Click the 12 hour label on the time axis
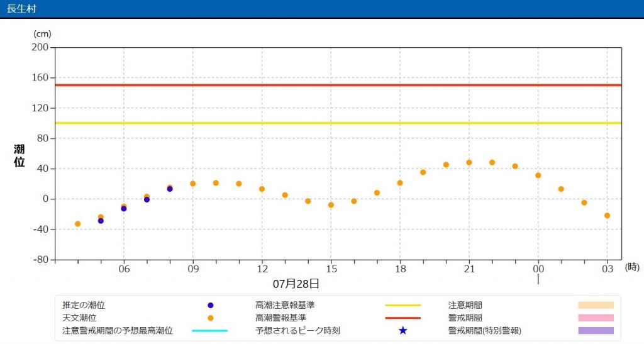The width and height of the screenshot is (644, 344). pos(262,269)
